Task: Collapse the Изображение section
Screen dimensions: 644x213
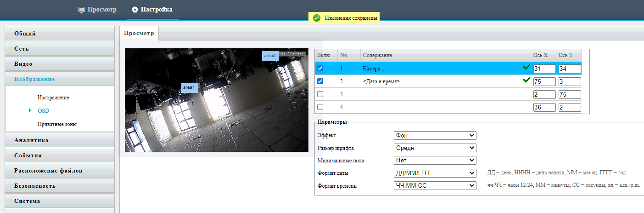Action: coord(60,79)
